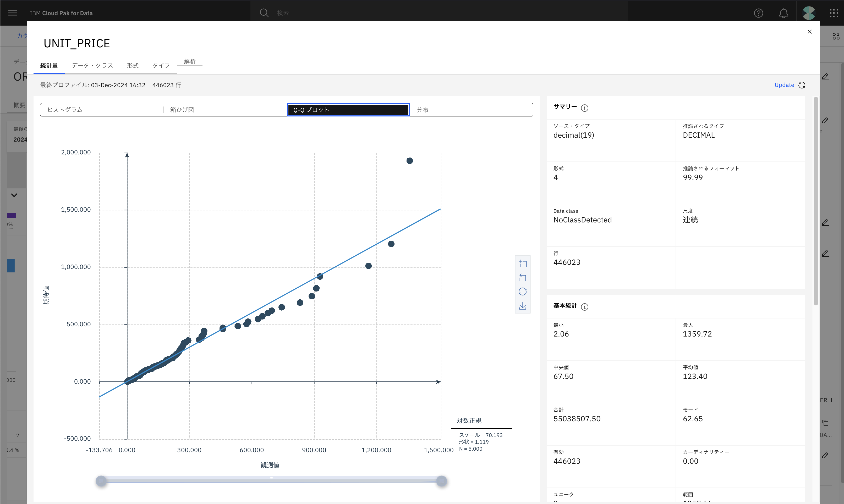
Task: Show info for 基本統計 section
Action: pyautogui.click(x=585, y=307)
